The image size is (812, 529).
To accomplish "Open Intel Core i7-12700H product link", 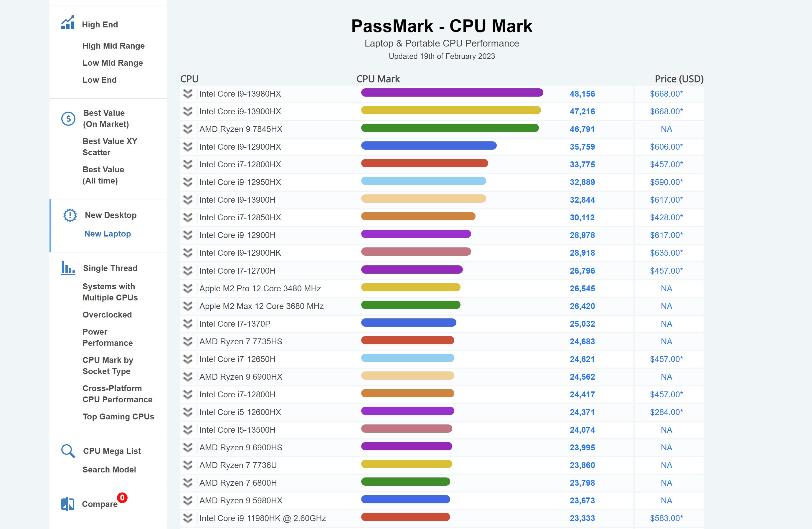I will (x=237, y=271).
